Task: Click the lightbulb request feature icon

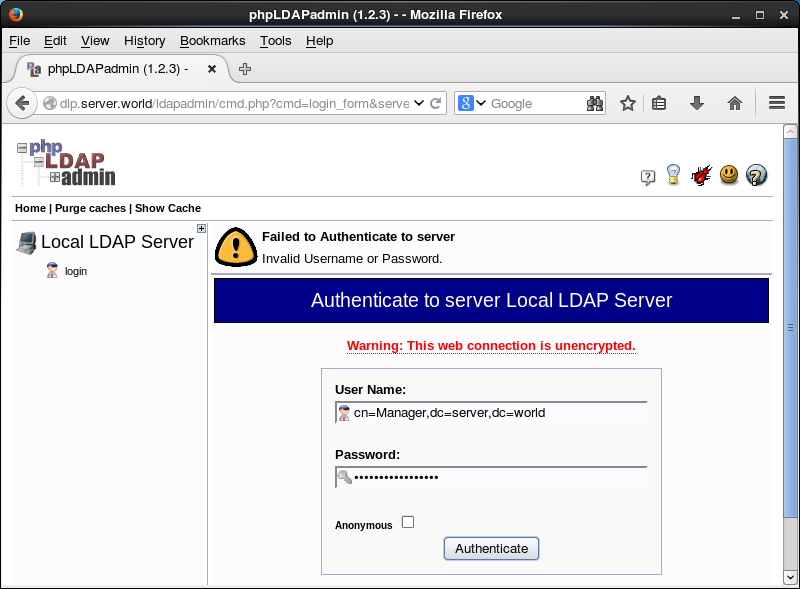Action: click(x=674, y=175)
